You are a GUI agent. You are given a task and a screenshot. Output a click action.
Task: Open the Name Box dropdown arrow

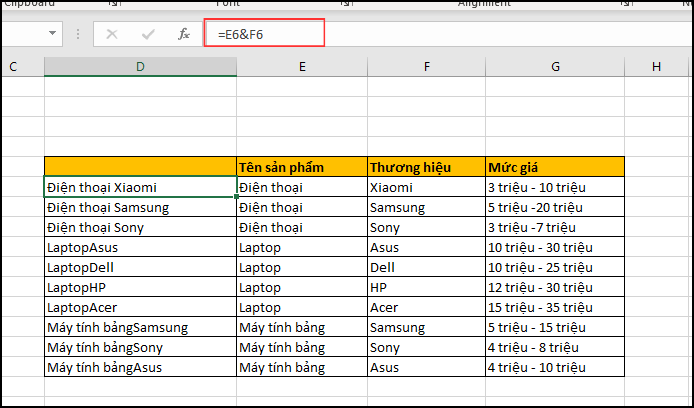53,34
